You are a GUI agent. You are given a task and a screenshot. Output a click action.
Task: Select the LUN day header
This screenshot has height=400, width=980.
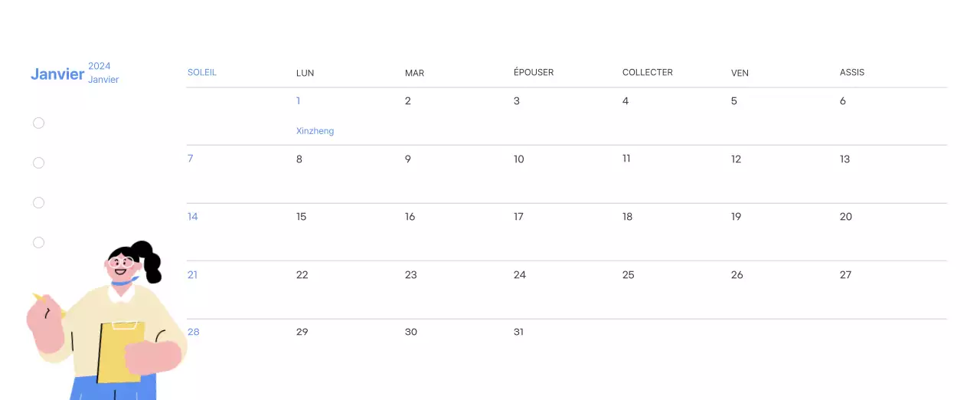305,73
